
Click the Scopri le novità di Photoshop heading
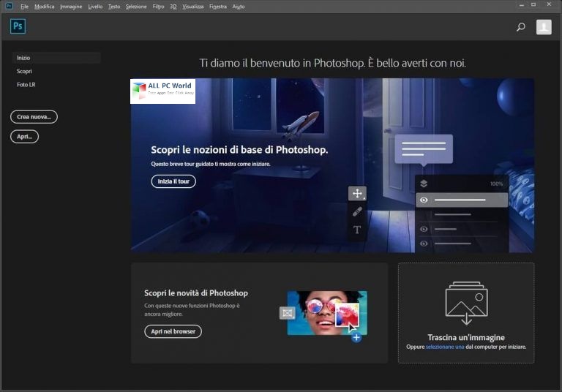(196, 293)
